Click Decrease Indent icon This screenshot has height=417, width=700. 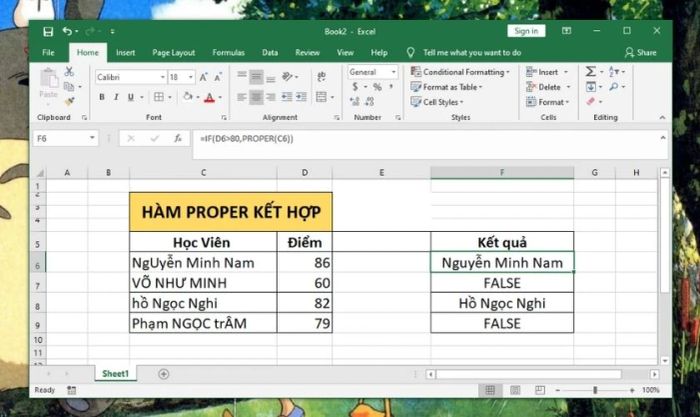coord(287,97)
